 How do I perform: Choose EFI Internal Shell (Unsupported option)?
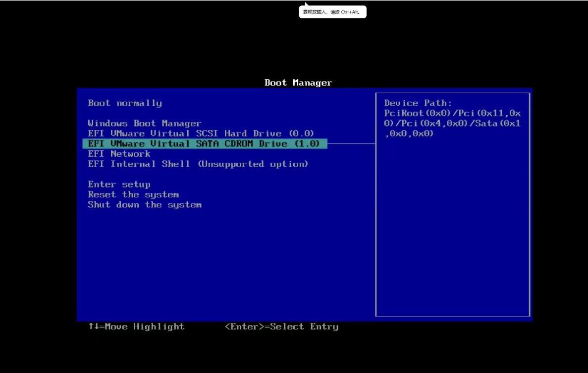click(198, 164)
